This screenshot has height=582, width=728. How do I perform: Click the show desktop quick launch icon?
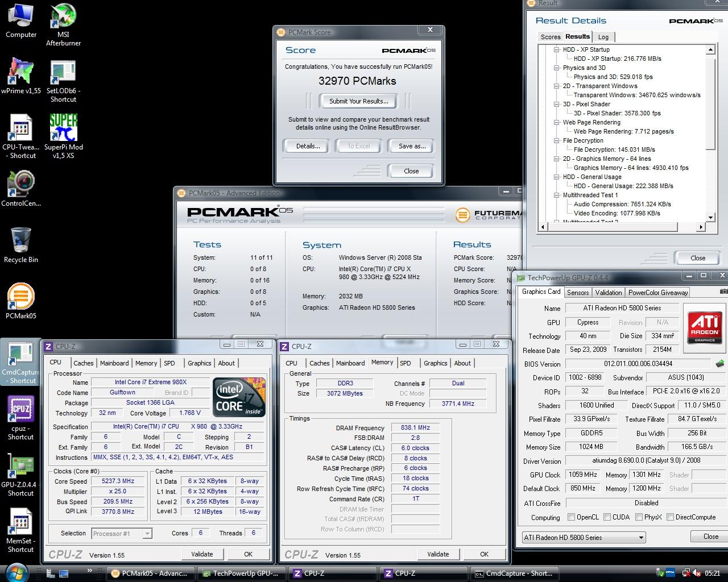[63, 573]
